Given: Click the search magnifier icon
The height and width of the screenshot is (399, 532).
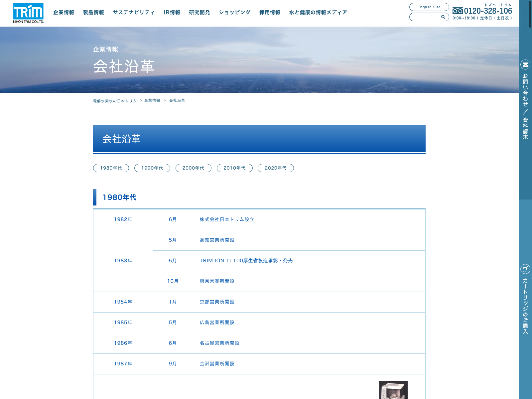Looking at the screenshot, I should coord(443,17).
